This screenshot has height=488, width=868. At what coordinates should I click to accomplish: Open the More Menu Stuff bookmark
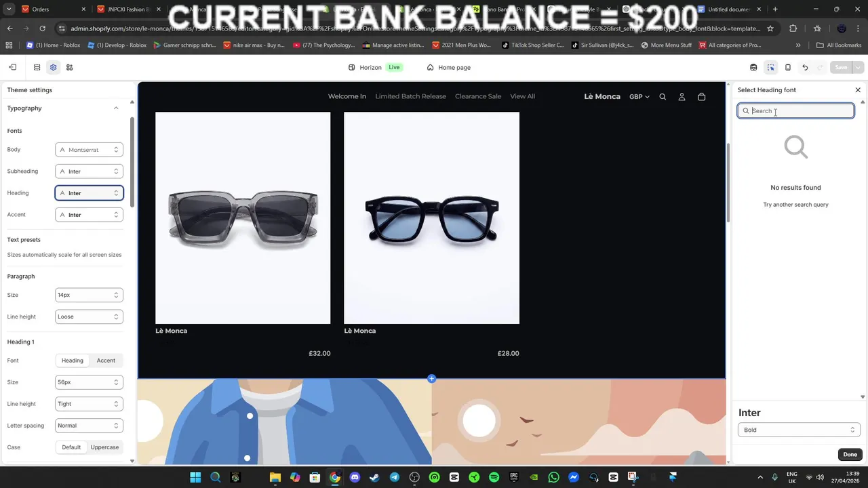click(x=666, y=45)
